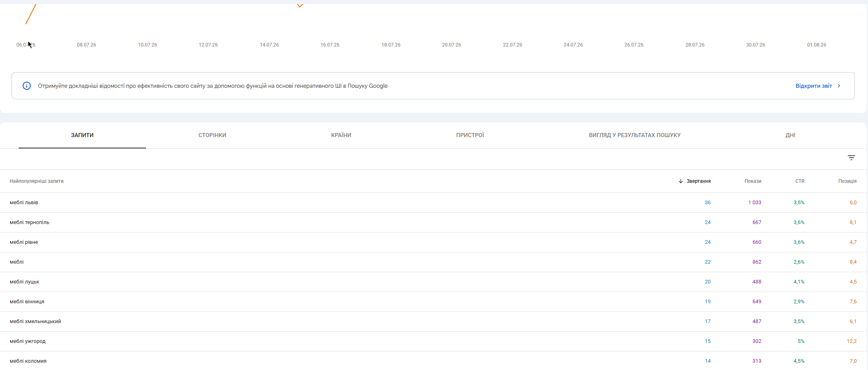Image resolution: width=868 pixels, height=370 pixels.
Task: Click the 667 impressions value
Action: (757, 222)
